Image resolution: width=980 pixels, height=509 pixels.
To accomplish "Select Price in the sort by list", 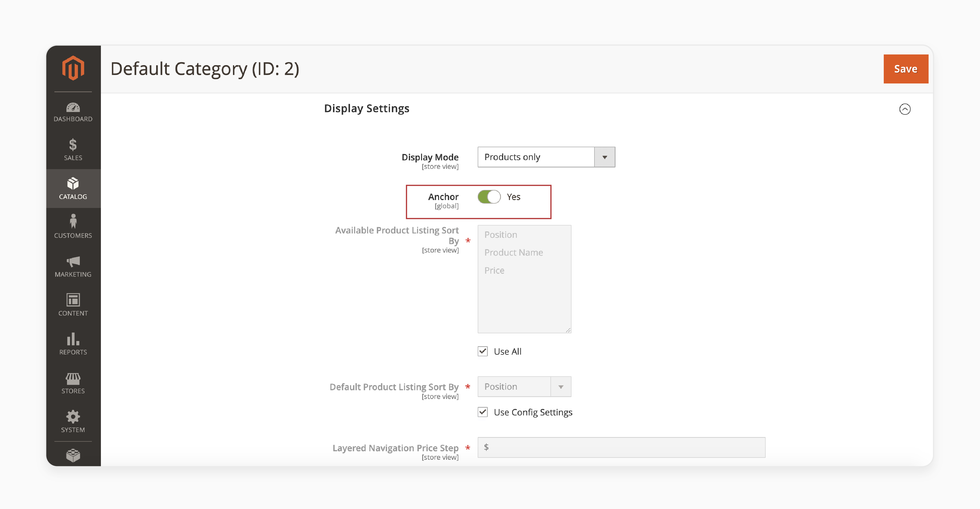I will pyautogui.click(x=494, y=270).
